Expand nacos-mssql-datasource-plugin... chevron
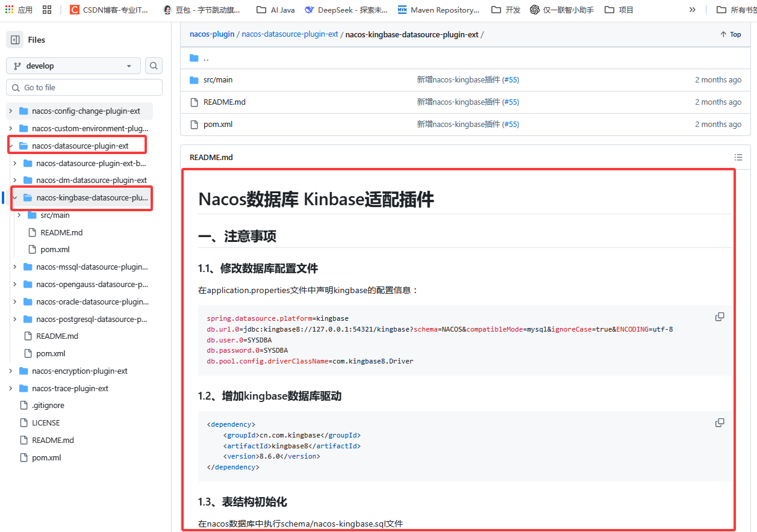Screen dimensions: 757x532 coord(15,267)
